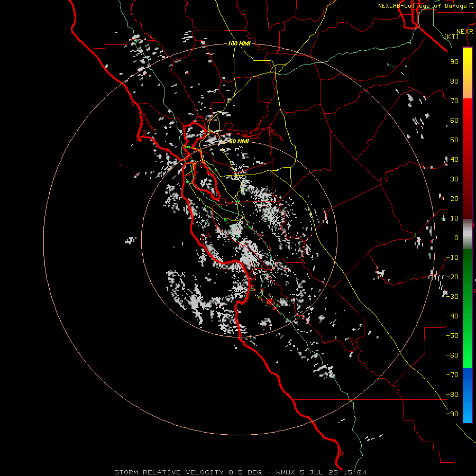This screenshot has width=476, height=476.
Task: Click the -30 scale value
Action: (x=452, y=297)
